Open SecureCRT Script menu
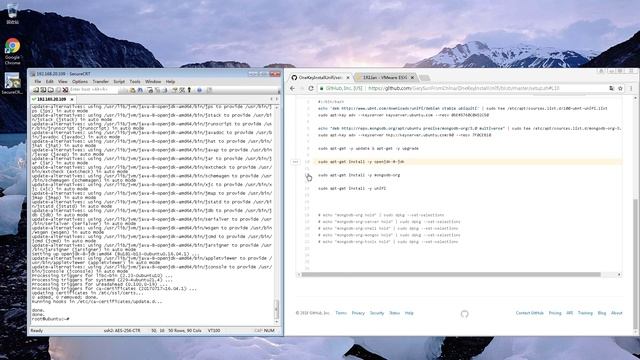Screen dimensions: 640x360 coord(119,82)
